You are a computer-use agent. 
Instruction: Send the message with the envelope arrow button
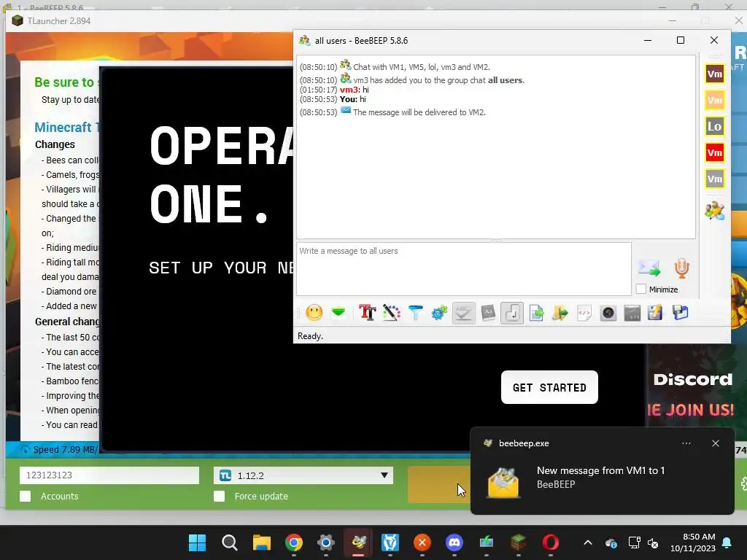(x=649, y=268)
